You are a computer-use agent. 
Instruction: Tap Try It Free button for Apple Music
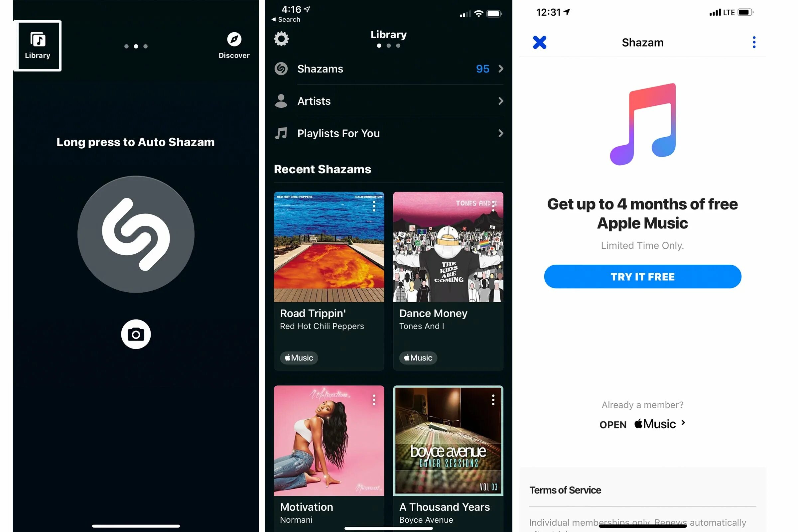click(x=642, y=277)
